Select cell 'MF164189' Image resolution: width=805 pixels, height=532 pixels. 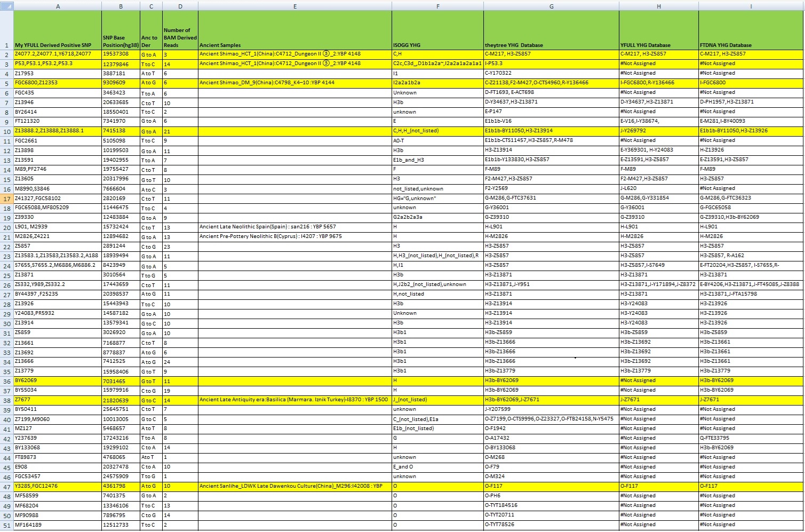(x=58, y=525)
